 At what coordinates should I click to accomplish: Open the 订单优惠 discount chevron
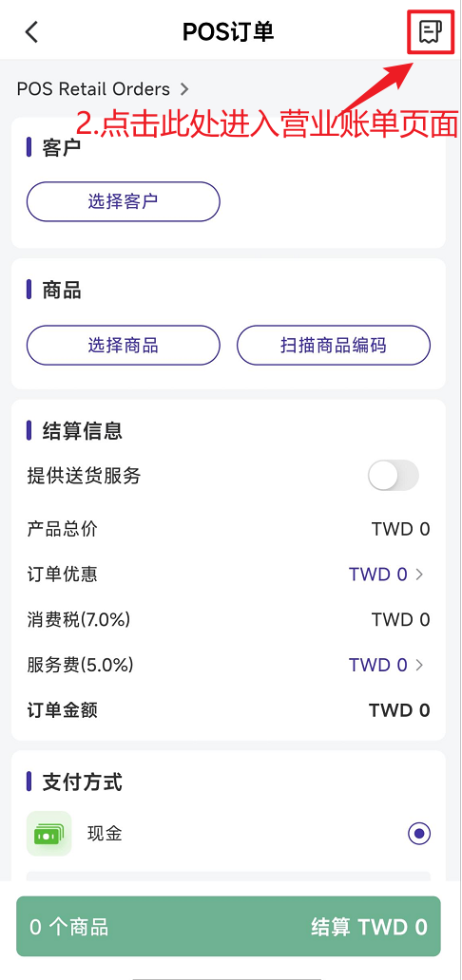pyautogui.click(x=419, y=575)
